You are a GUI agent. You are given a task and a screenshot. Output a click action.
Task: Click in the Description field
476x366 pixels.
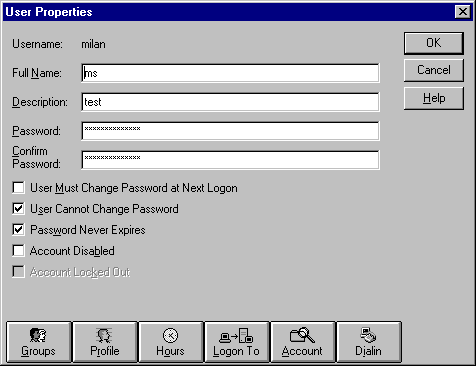[230, 102]
